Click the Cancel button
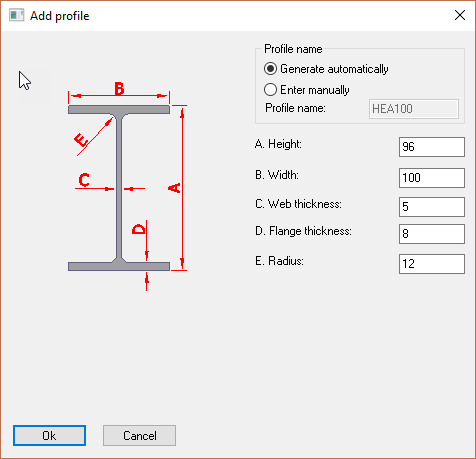 pyautogui.click(x=139, y=435)
